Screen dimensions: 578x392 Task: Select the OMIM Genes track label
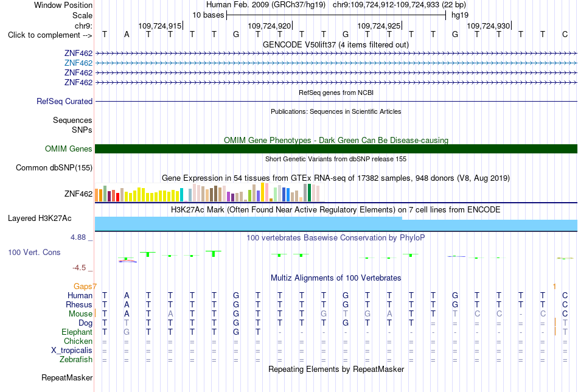coord(68,149)
